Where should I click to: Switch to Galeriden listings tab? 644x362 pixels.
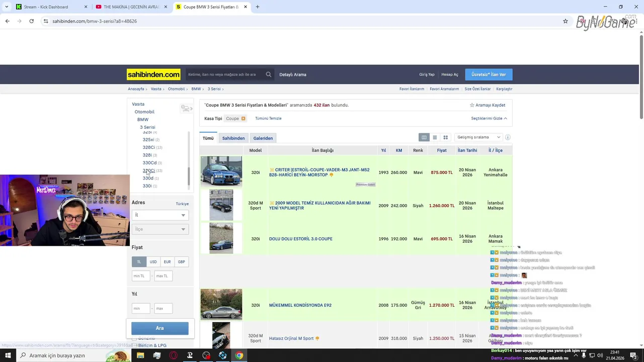tap(263, 138)
